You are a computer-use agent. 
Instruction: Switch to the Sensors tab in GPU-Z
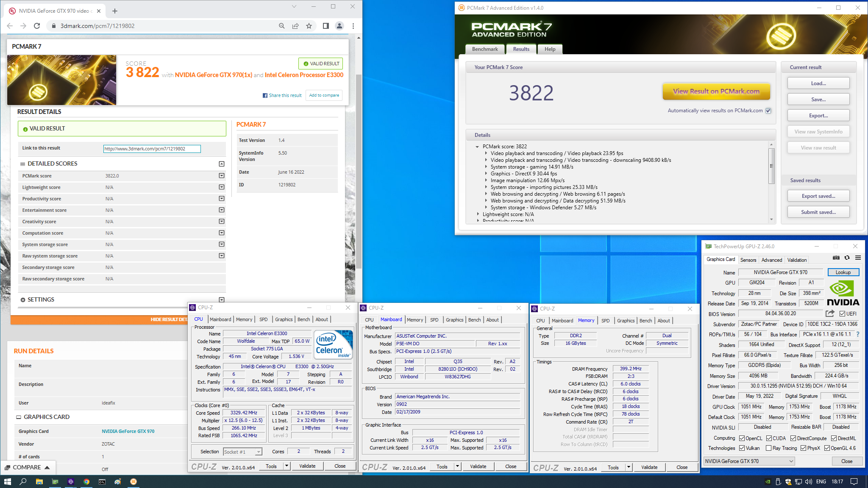point(748,260)
